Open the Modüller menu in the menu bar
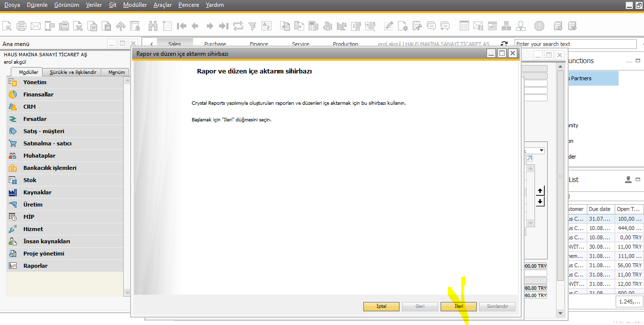The height and width of the screenshot is (325, 644). pos(135,5)
